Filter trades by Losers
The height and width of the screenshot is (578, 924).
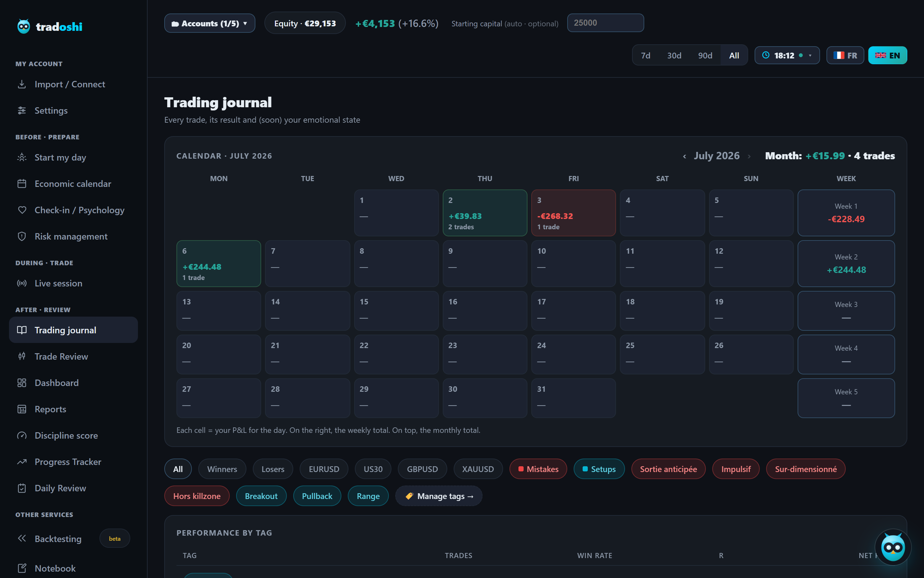(x=273, y=469)
